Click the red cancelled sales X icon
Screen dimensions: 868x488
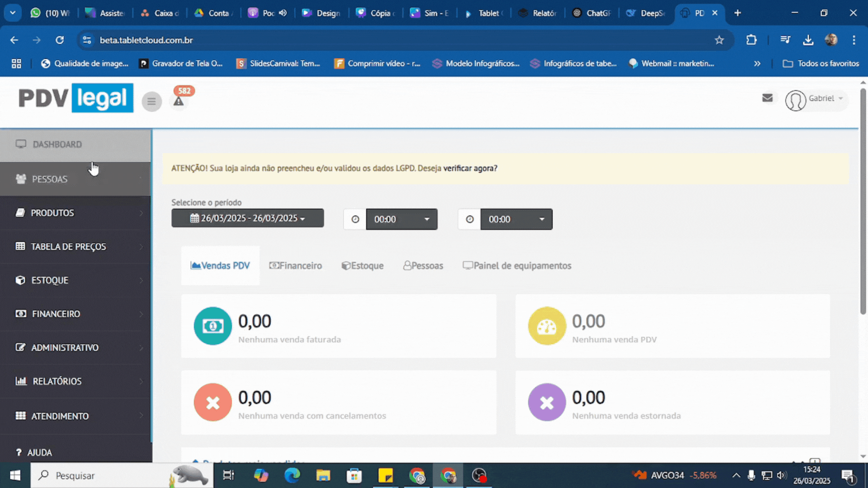click(x=212, y=402)
